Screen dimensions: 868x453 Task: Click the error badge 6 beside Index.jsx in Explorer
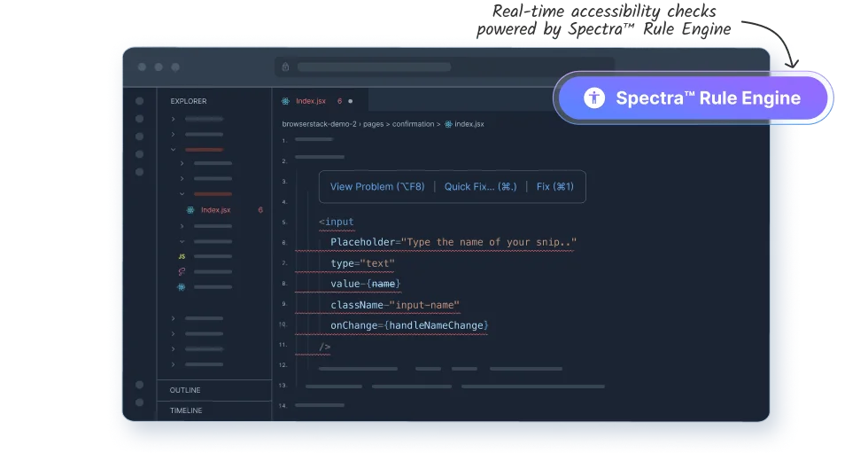click(x=260, y=210)
